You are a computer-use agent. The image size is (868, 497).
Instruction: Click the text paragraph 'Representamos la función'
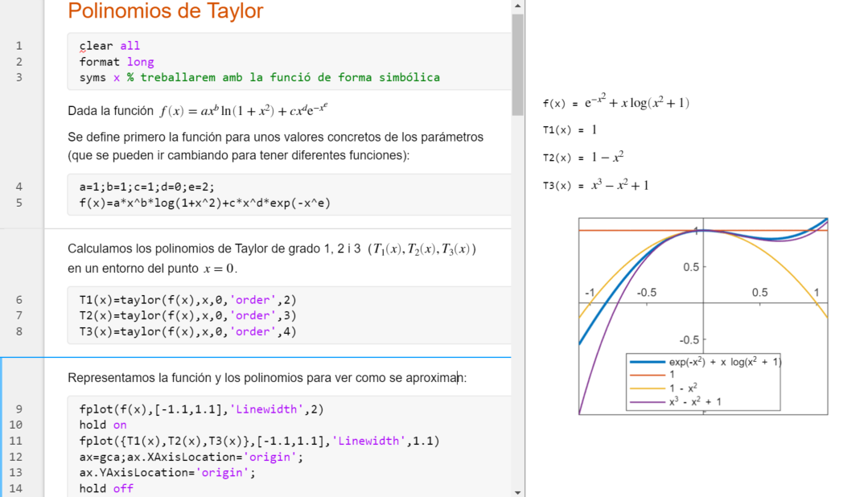(x=266, y=378)
